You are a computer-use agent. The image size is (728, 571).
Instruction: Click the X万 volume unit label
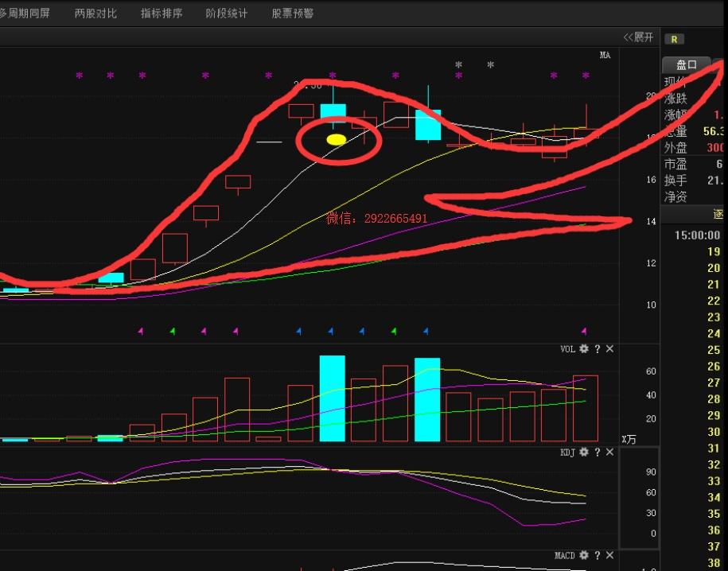629,439
